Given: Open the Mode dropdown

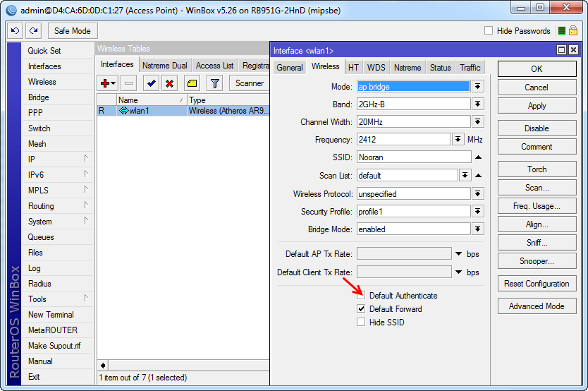Looking at the screenshot, I should (477, 86).
